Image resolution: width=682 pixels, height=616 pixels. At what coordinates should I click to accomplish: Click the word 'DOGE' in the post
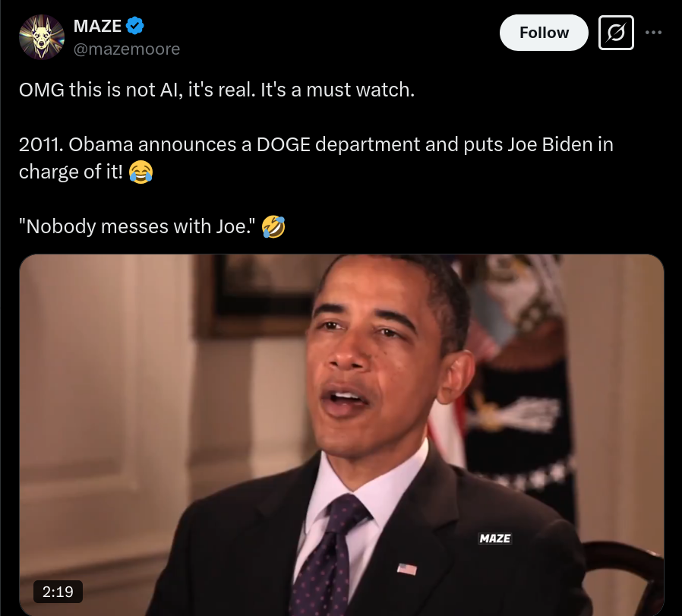click(283, 145)
